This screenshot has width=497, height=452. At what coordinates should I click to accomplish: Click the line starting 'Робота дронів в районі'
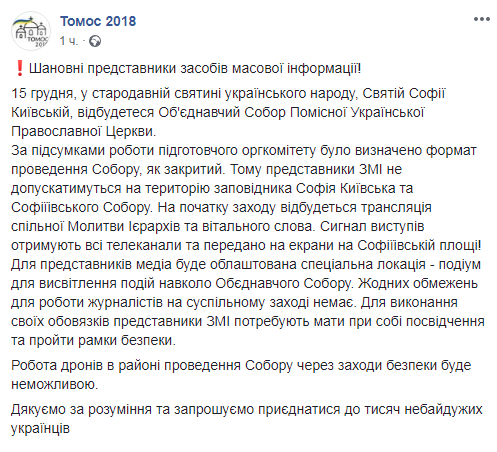click(x=241, y=366)
